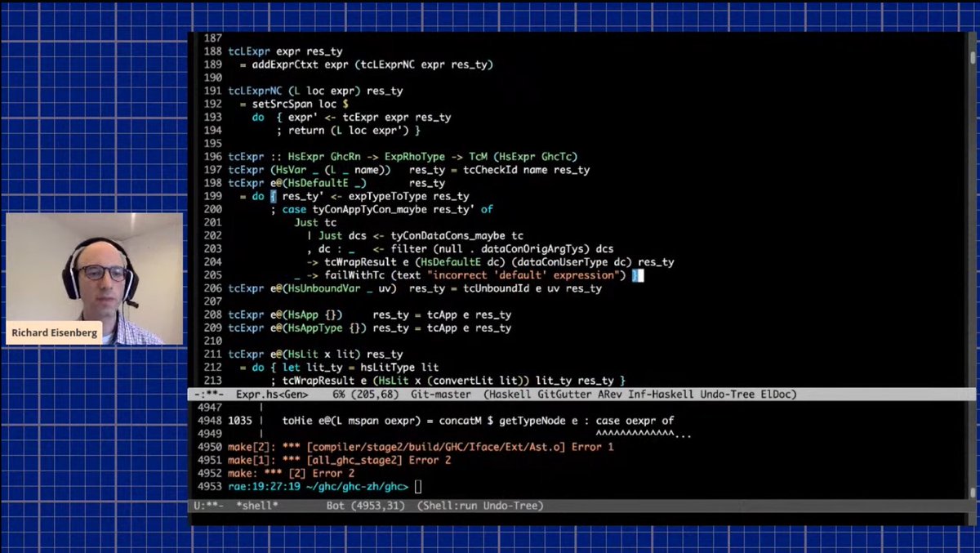
Task: Click "expTypeToType" on line 199
Action: pos(390,196)
